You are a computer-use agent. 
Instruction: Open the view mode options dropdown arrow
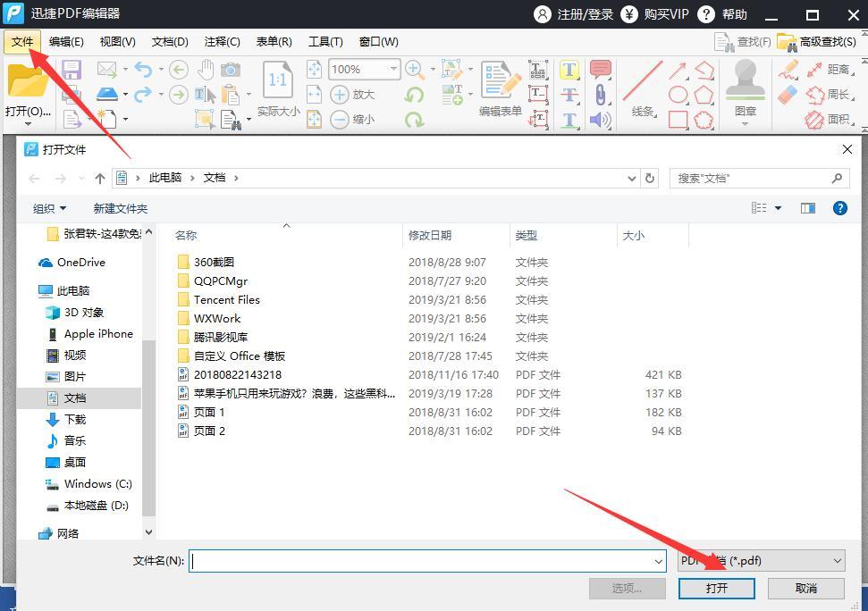(x=778, y=208)
